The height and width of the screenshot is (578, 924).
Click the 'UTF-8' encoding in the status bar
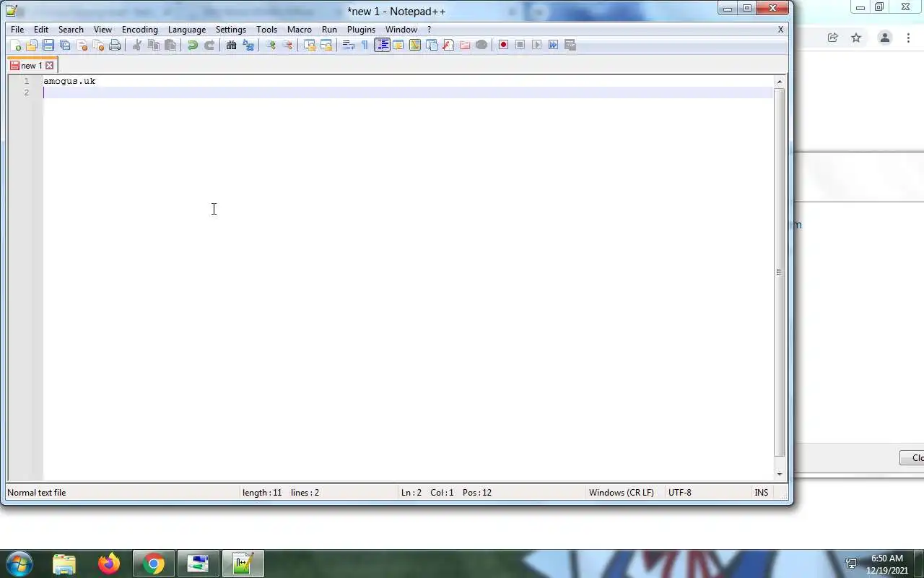coord(680,493)
